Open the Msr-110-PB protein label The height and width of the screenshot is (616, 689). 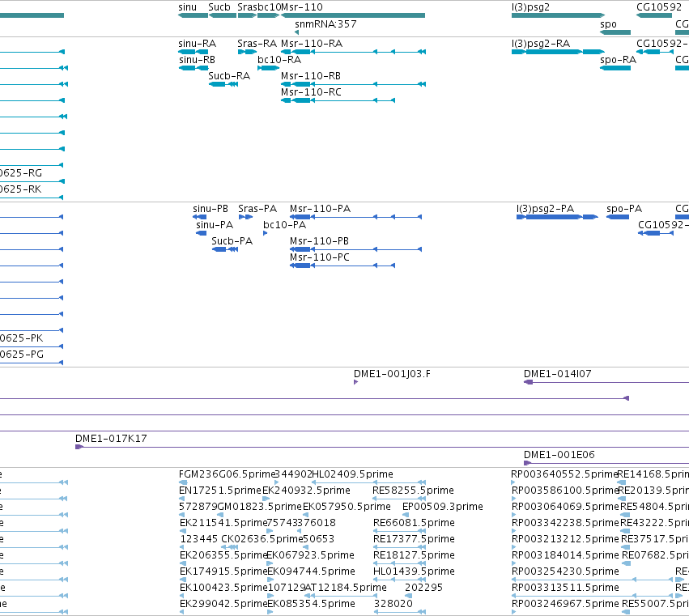(x=319, y=241)
